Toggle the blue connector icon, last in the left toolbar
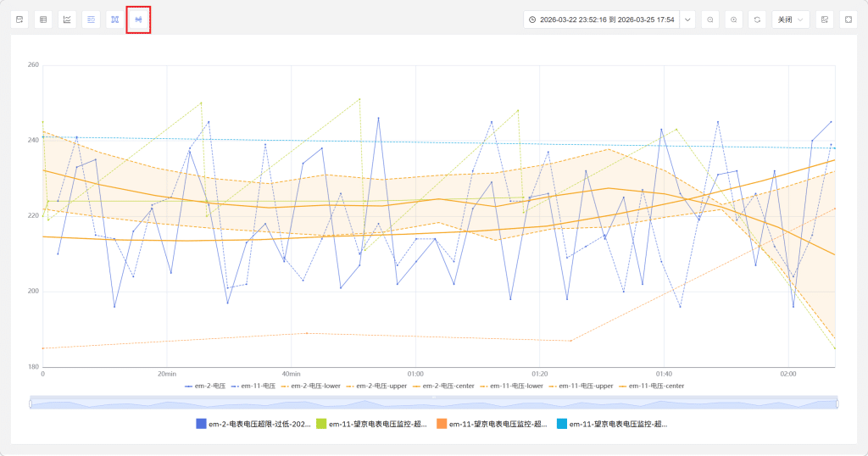The image size is (868, 456). click(138, 19)
